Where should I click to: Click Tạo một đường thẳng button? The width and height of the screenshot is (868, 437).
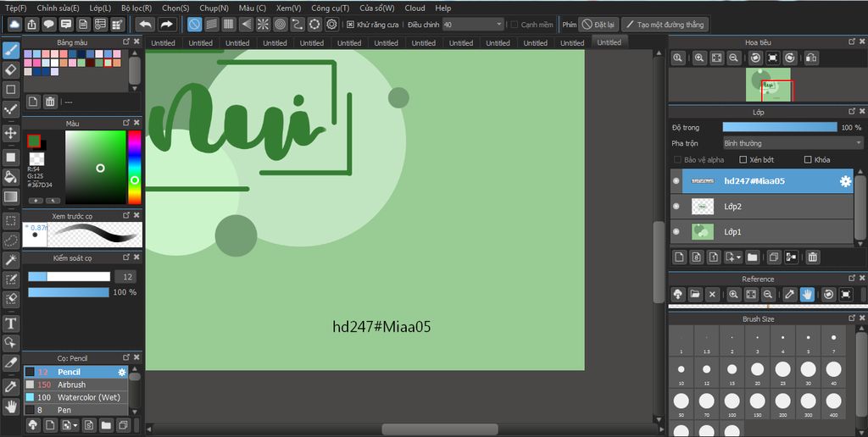[x=665, y=25]
